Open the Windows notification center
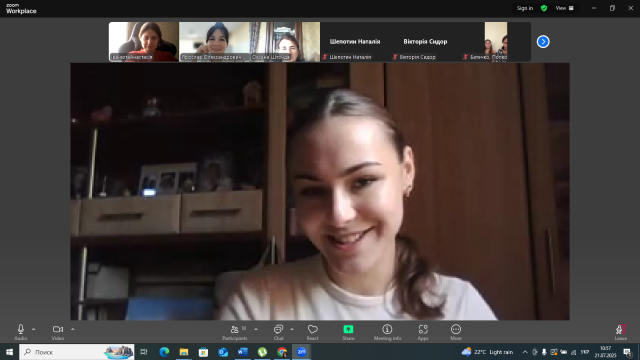Image resolution: width=640 pixels, height=360 pixels. pos(627,352)
